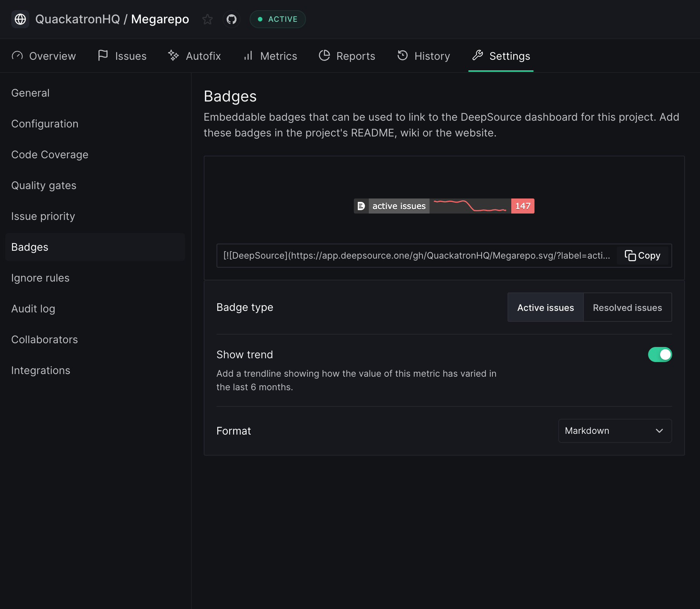Open Ignore rules settings

coord(95,278)
